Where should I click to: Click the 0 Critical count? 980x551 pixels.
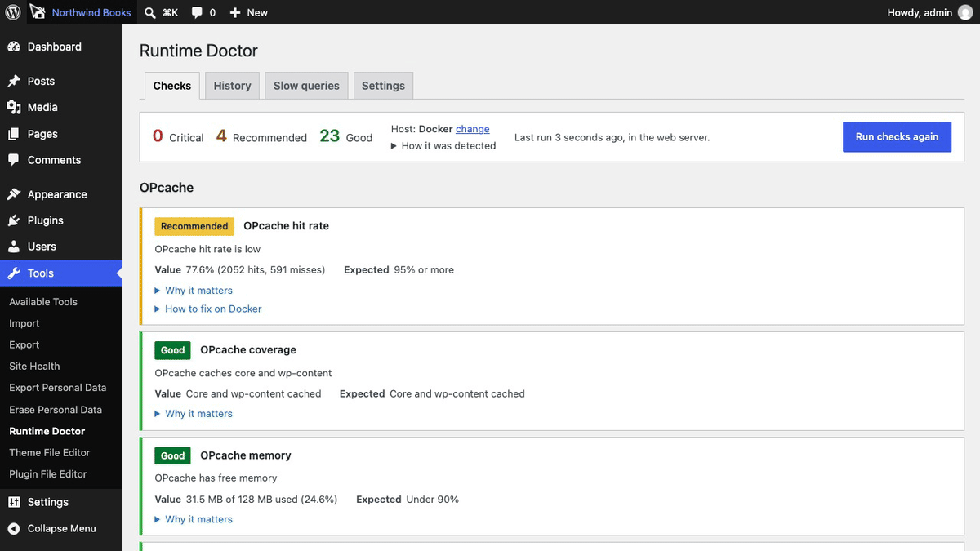tap(178, 136)
